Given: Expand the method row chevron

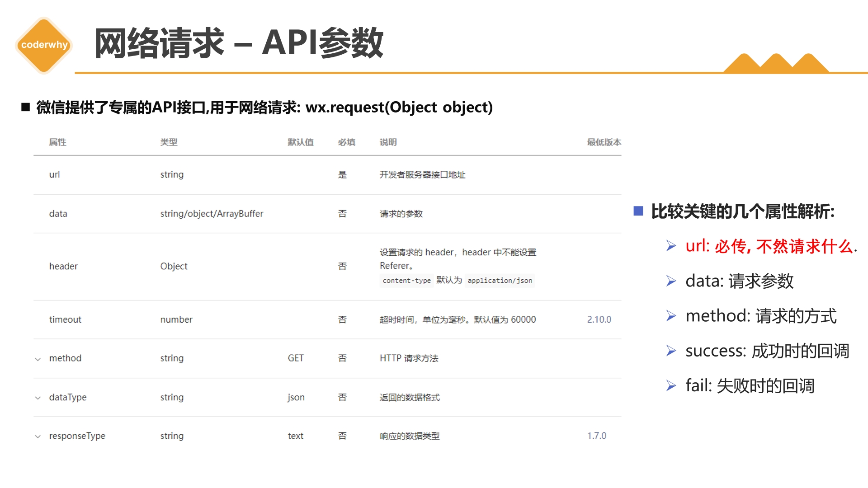Looking at the screenshot, I should click(x=38, y=359).
